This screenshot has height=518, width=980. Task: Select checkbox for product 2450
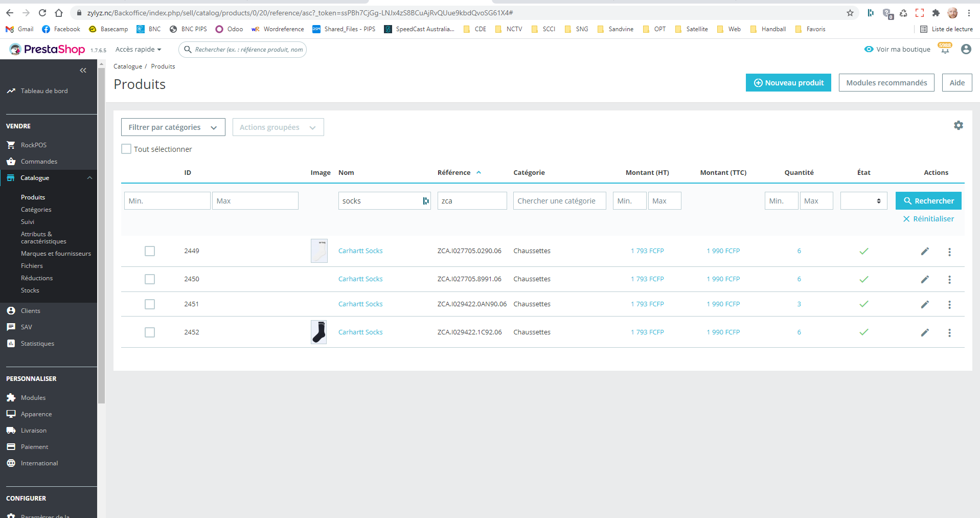click(150, 279)
